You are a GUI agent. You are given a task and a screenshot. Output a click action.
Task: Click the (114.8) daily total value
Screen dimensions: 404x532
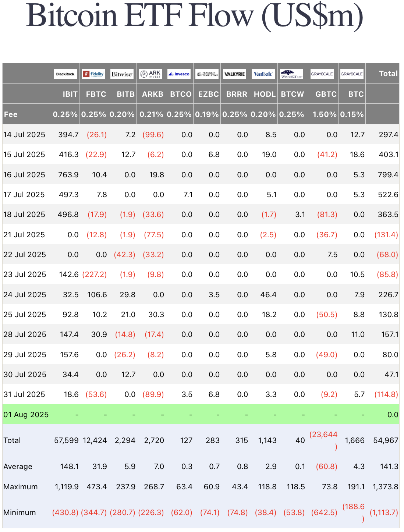(x=386, y=394)
